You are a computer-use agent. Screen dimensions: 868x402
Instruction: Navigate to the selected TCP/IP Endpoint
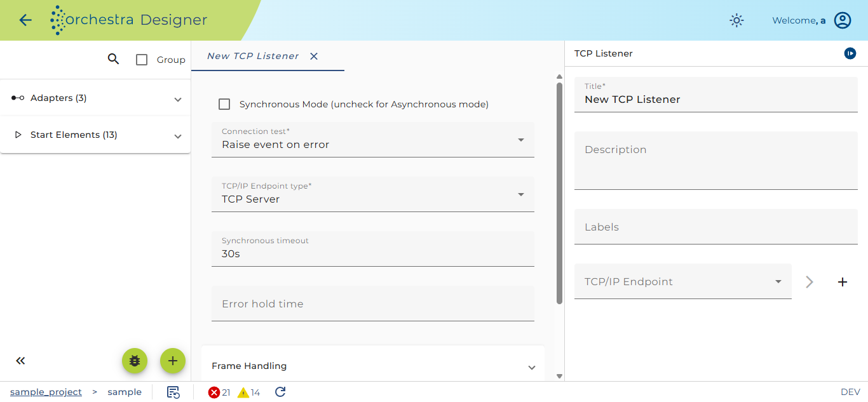[810, 282]
